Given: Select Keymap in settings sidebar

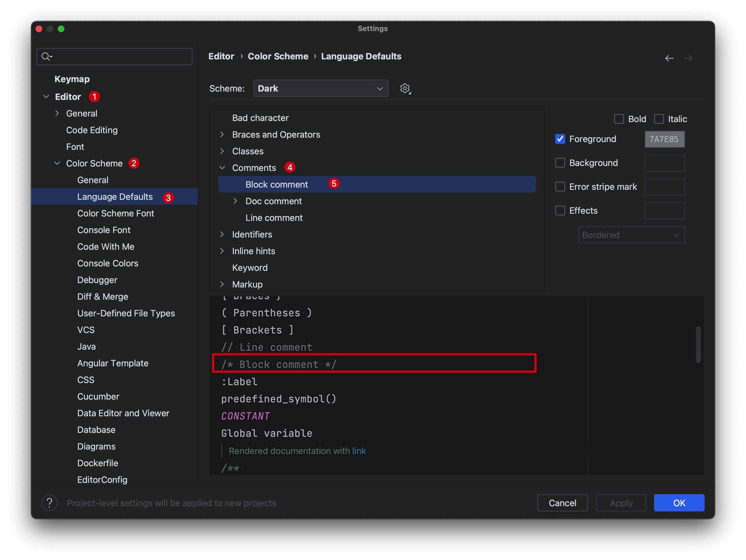Looking at the screenshot, I should (72, 79).
